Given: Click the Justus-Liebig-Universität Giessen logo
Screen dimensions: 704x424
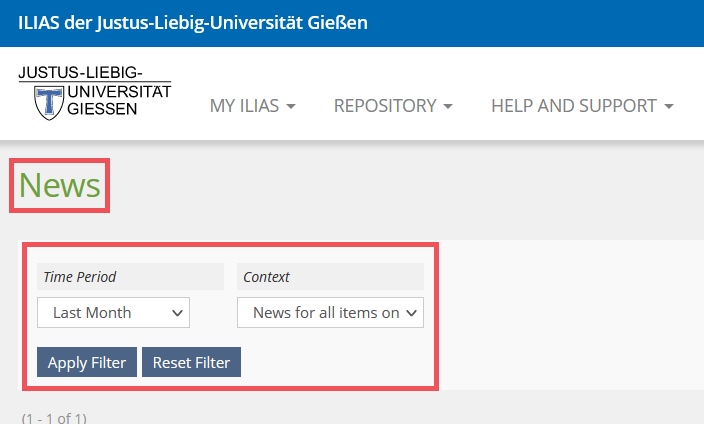Looking at the screenshot, I should point(94,91).
